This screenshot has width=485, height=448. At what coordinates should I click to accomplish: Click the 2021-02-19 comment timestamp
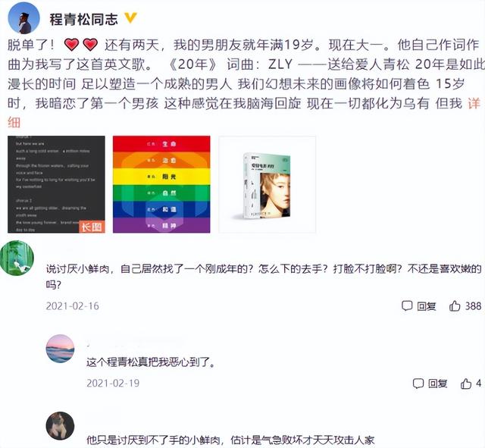(x=113, y=384)
